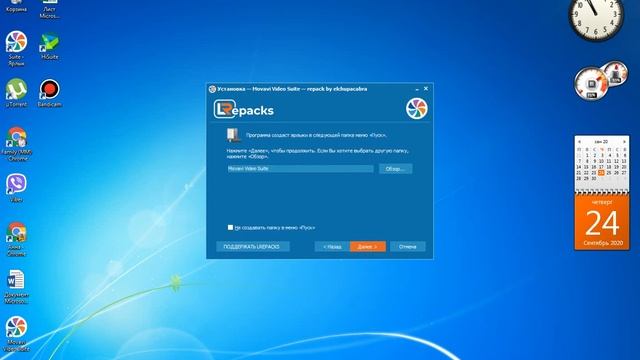Click the orange Next (Далее) button
This screenshot has height=360, width=640.
pyautogui.click(x=368, y=247)
